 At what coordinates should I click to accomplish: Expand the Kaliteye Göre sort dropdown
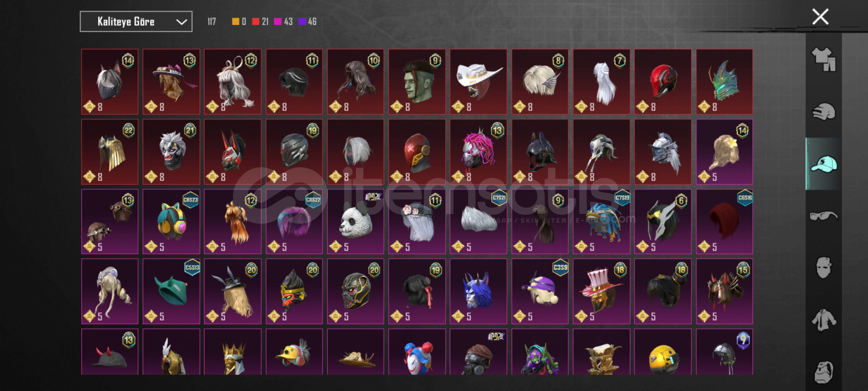tap(136, 22)
